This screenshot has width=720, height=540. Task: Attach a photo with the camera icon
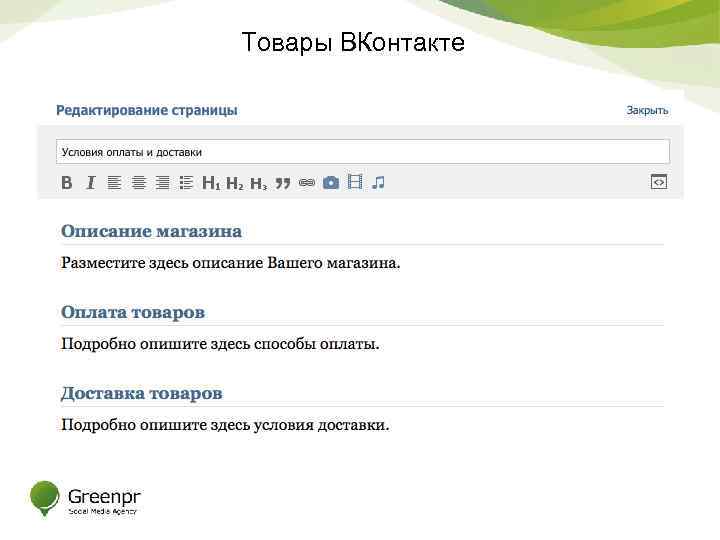tap(331, 183)
